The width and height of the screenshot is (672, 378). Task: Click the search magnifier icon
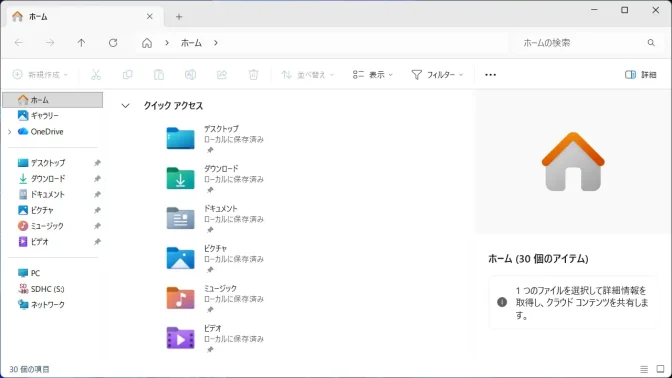651,42
